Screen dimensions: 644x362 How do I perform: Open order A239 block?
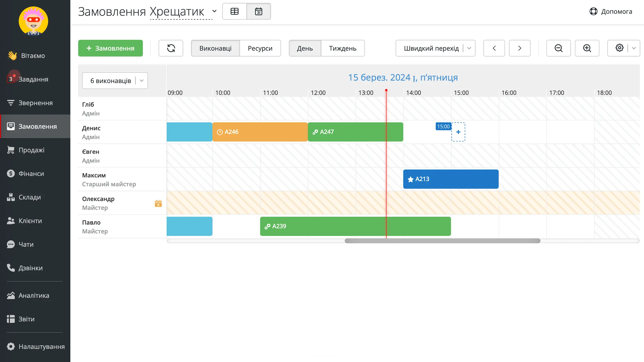pyautogui.click(x=355, y=226)
